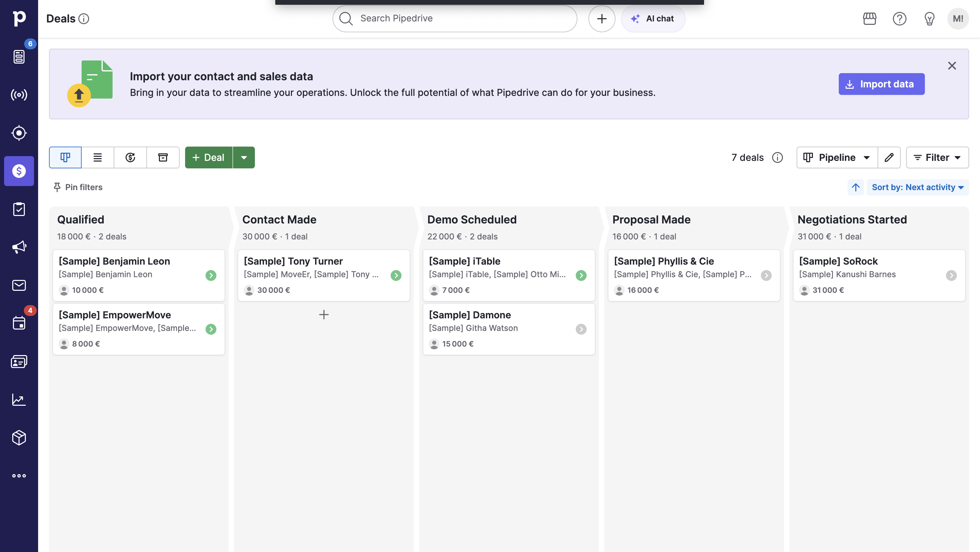Open the [Sample] Benjamin Leon deal card
Image resolution: width=980 pixels, height=552 pixels.
(x=139, y=275)
